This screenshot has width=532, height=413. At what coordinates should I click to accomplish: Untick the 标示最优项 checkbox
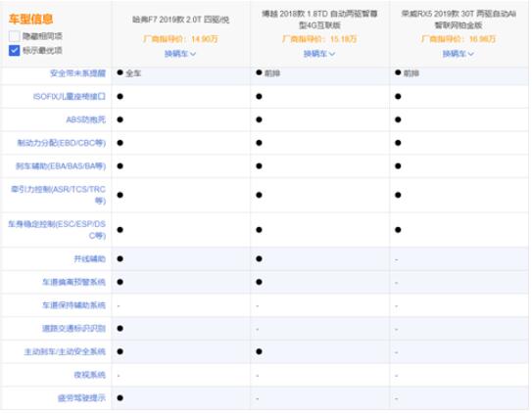click(x=15, y=51)
